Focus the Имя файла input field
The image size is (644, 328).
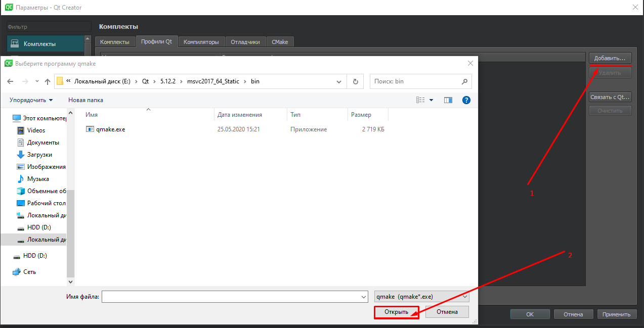point(230,297)
